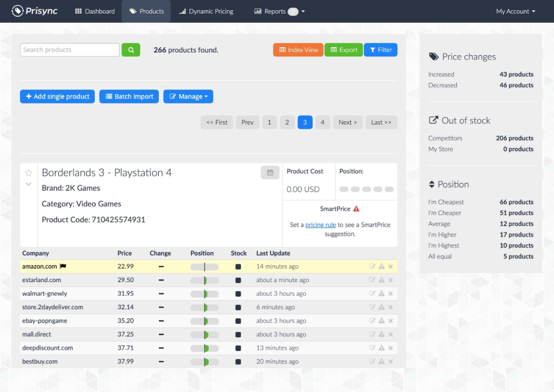The image size is (554, 392).
Task: Expand the Reports dropdown in the navbar
Action: coord(278,11)
